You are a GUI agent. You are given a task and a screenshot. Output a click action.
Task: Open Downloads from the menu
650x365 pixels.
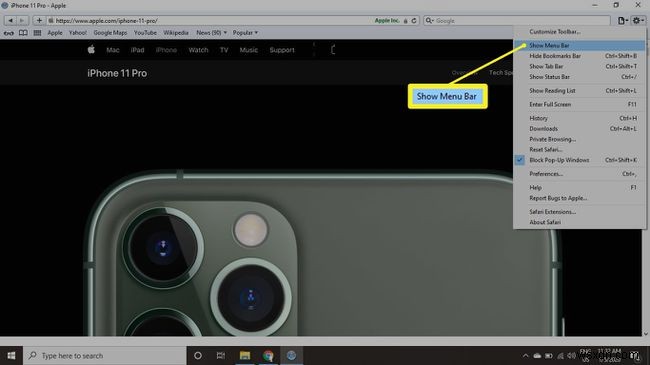tap(580, 129)
